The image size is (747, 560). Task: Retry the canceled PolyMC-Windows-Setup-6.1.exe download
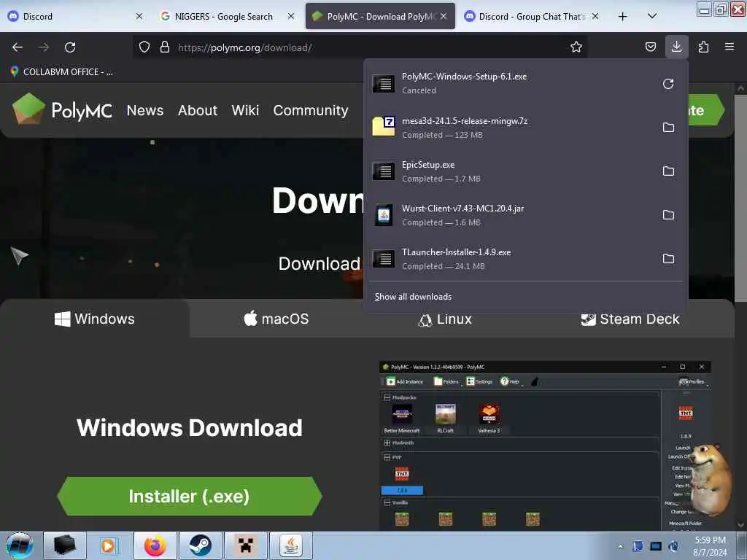[x=668, y=84]
